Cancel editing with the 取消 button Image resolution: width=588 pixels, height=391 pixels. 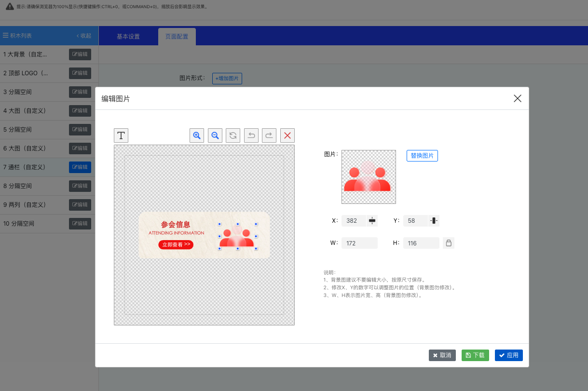(x=442, y=355)
